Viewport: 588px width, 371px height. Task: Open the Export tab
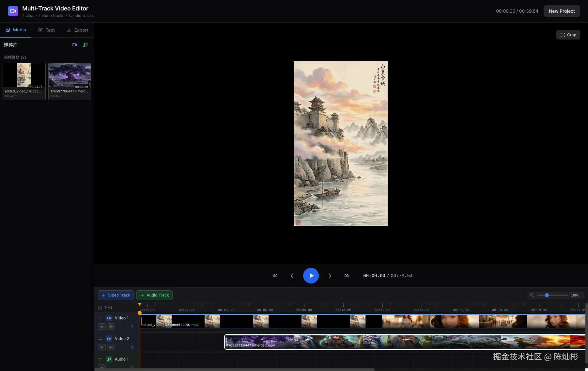pos(78,30)
